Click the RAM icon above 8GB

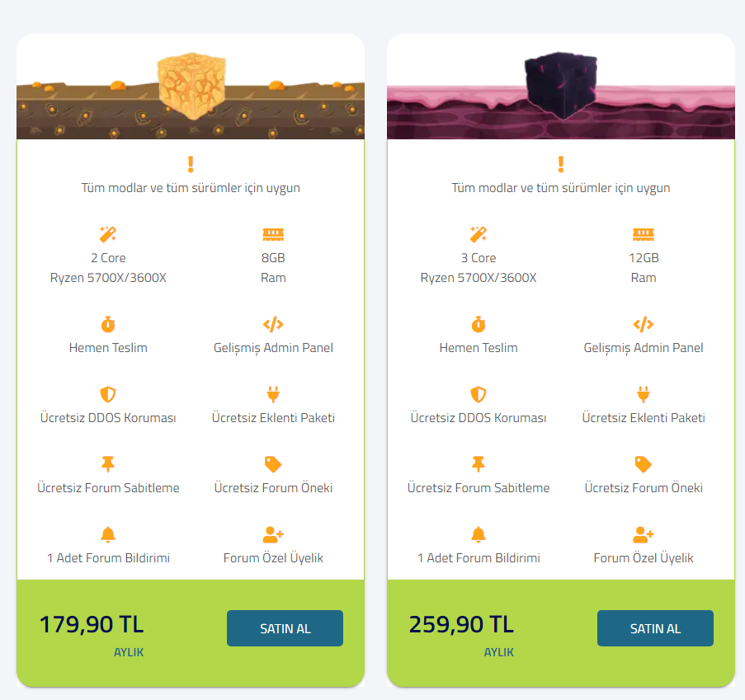(273, 234)
